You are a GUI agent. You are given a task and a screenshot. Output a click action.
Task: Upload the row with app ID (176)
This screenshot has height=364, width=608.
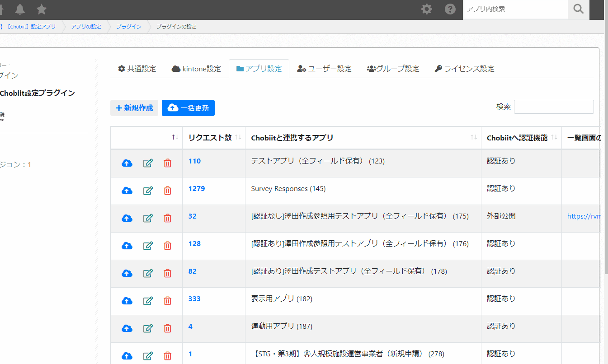(x=127, y=246)
